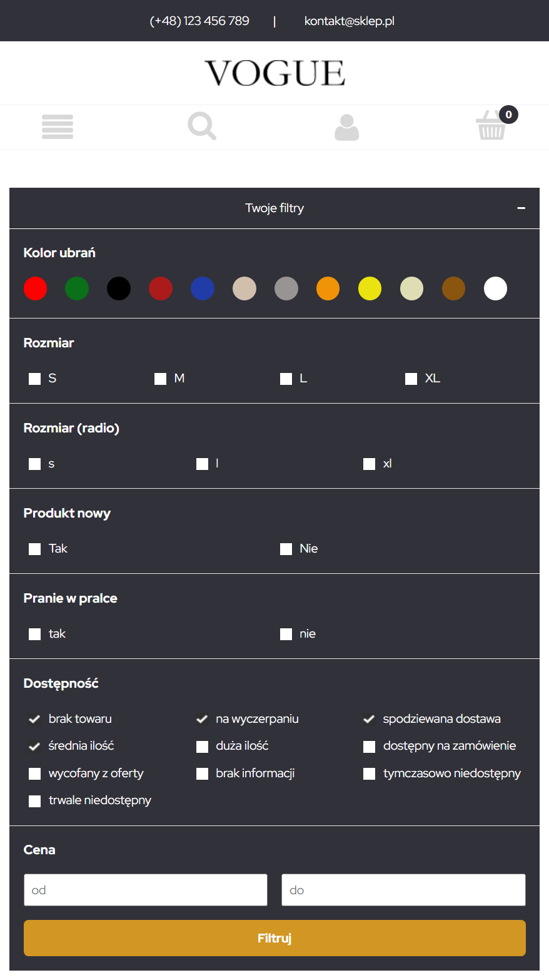The image size is (549, 980).
Task: Click the magnifying glass search icon
Action: (202, 126)
